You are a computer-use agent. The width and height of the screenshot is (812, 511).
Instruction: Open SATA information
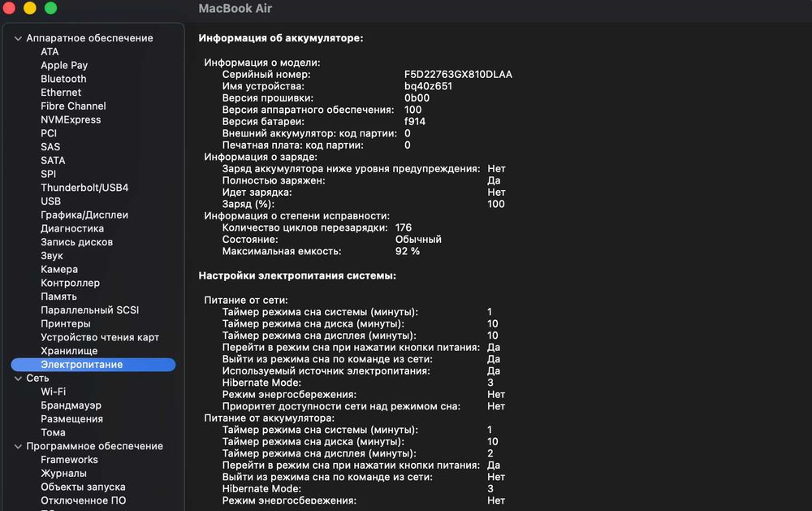[53, 160]
